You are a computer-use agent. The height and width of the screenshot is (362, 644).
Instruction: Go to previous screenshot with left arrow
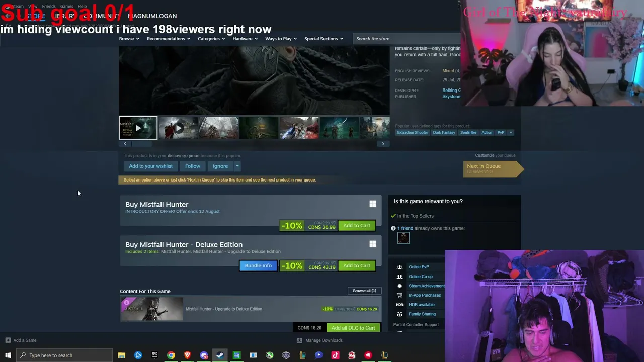(125, 144)
